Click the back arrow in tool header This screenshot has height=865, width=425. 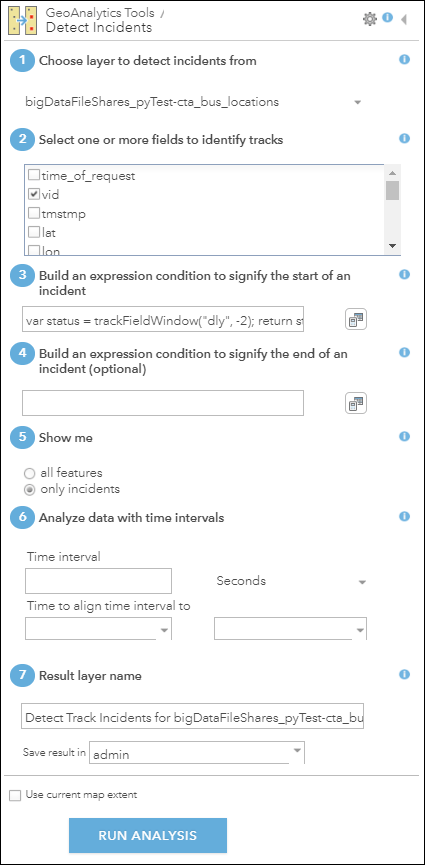click(403, 20)
